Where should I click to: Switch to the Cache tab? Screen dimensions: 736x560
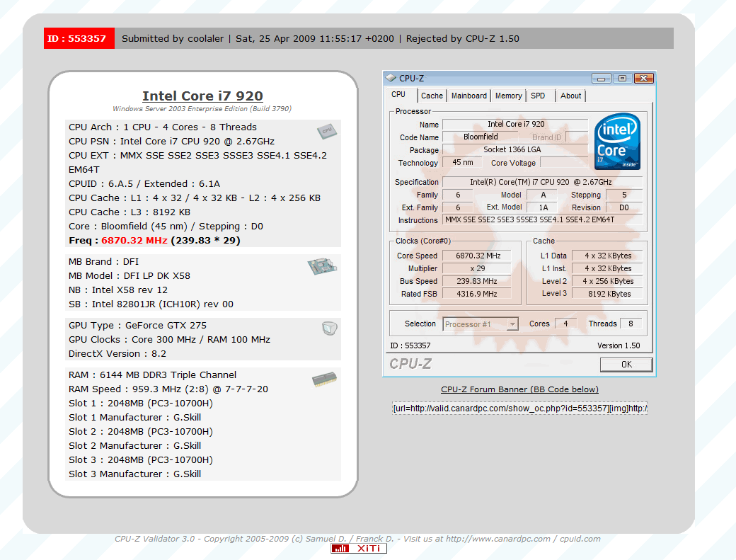click(x=432, y=96)
